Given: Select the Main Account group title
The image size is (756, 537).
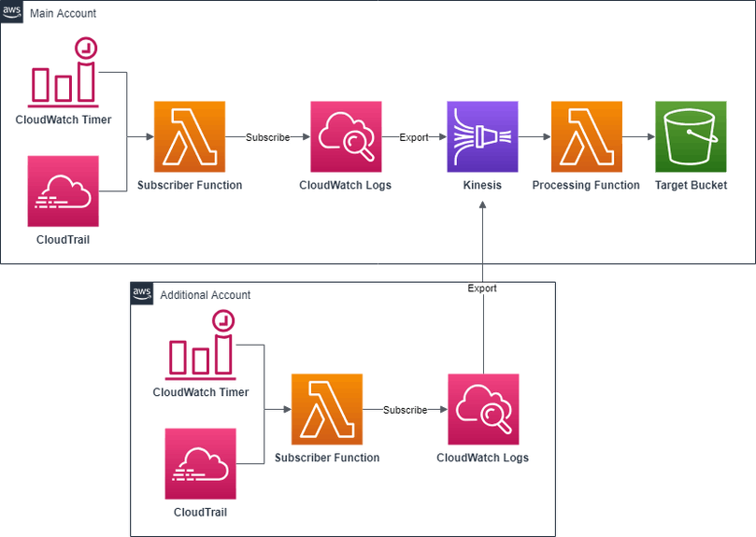Looking at the screenshot, I should tap(63, 14).
